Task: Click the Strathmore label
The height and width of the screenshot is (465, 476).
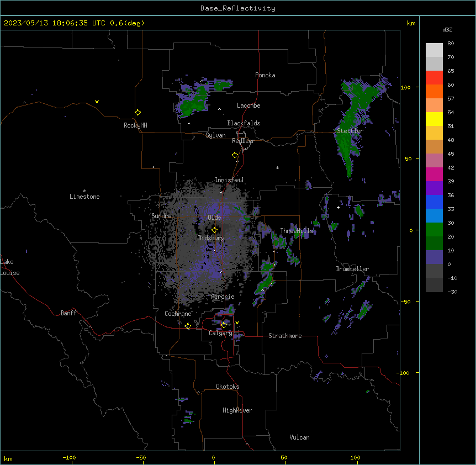Action: [x=285, y=336]
